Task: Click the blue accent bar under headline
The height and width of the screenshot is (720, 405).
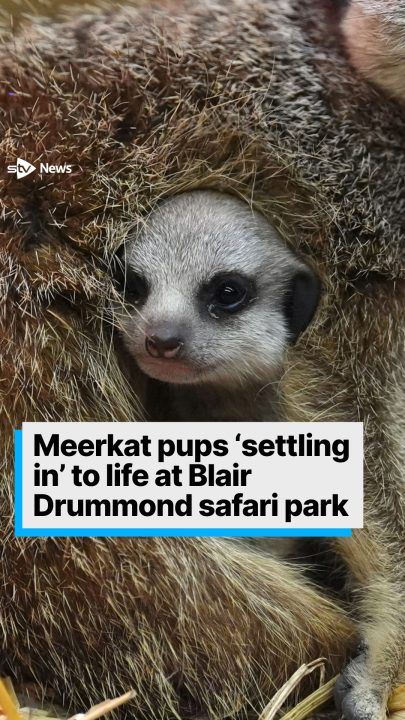Action: click(x=183, y=532)
